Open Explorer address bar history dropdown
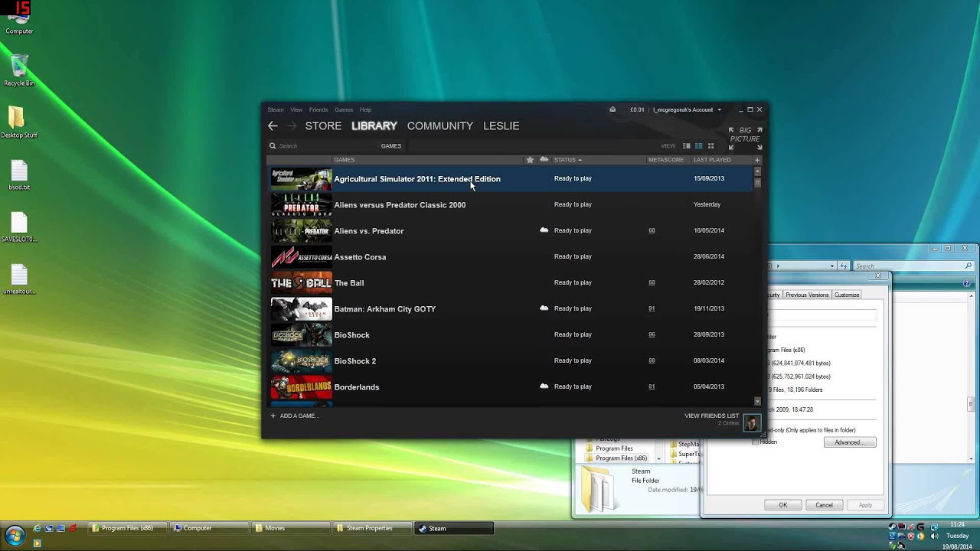980x551 pixels. click(x=832, y=266)
